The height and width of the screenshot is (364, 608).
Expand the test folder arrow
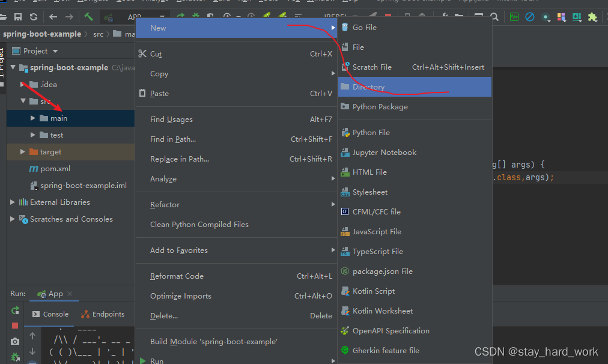point(33,135)
